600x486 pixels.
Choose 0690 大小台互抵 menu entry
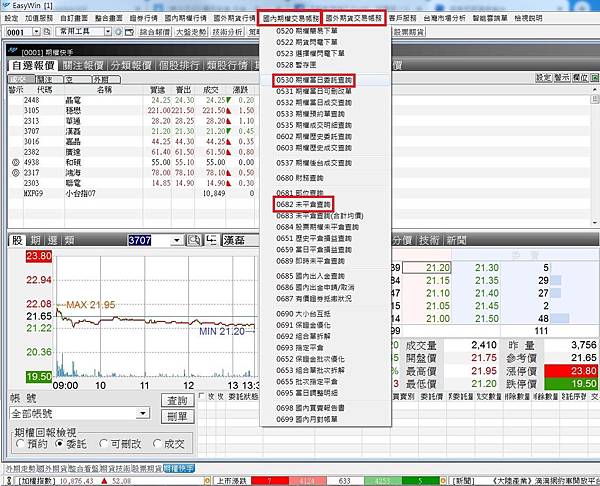coord(303,314)
